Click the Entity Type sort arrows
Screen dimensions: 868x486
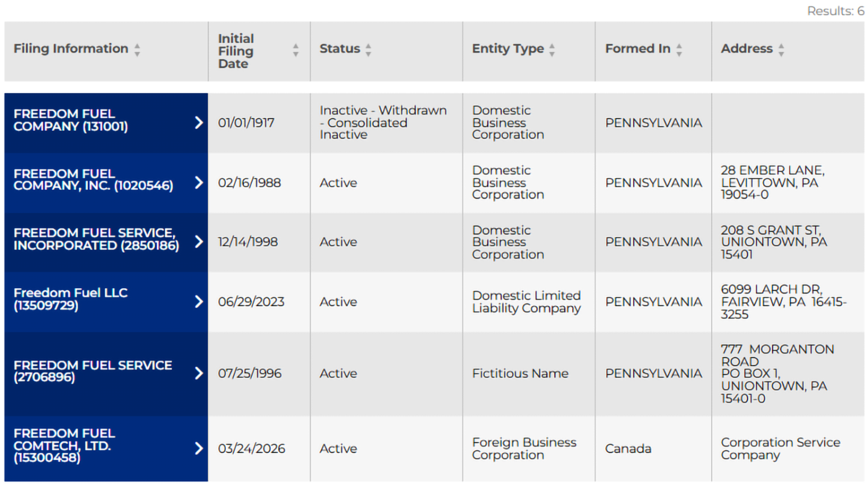(x=552, y=50)
